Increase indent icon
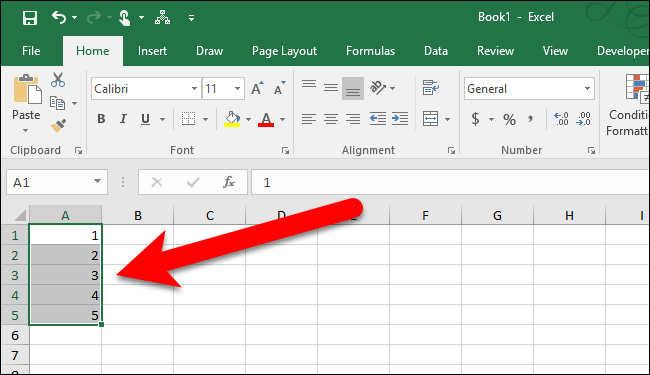 coord(400,119)
